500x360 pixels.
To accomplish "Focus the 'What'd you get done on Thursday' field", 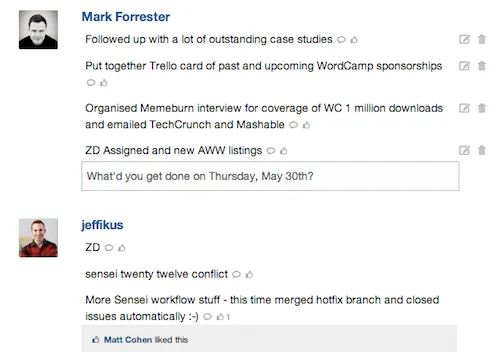I will [x=270, y=176].
